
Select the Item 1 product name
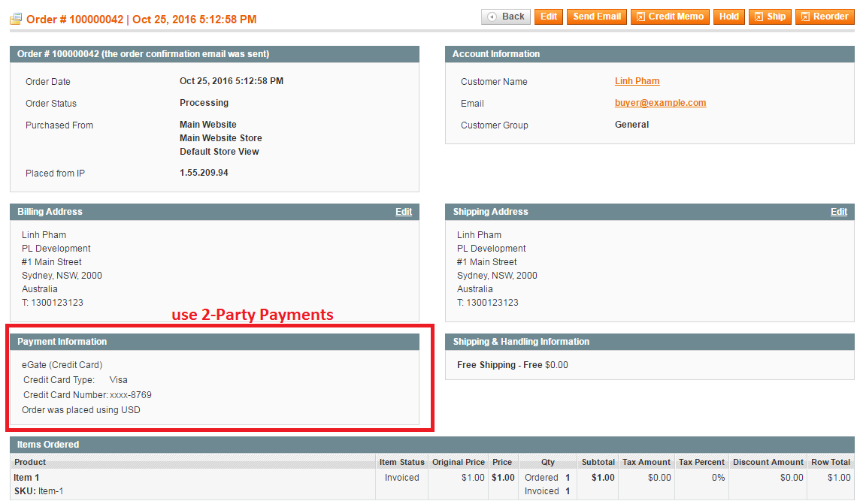tap(26, 478)
